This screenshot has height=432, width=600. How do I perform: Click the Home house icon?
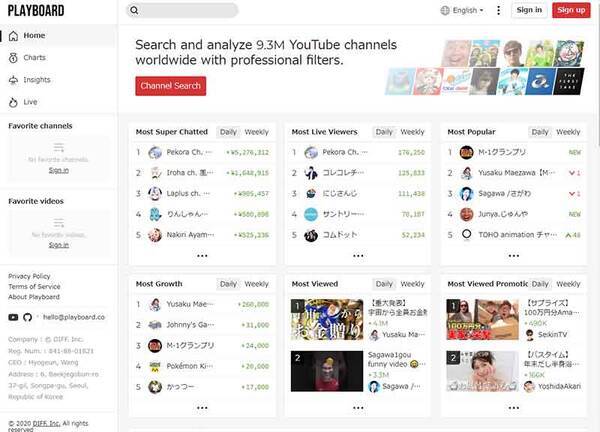pyautogui.click(x=13, y=36)
